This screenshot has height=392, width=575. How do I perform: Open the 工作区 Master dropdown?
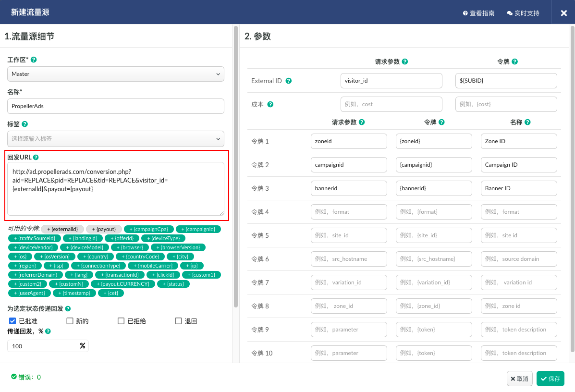pos(115,74)
